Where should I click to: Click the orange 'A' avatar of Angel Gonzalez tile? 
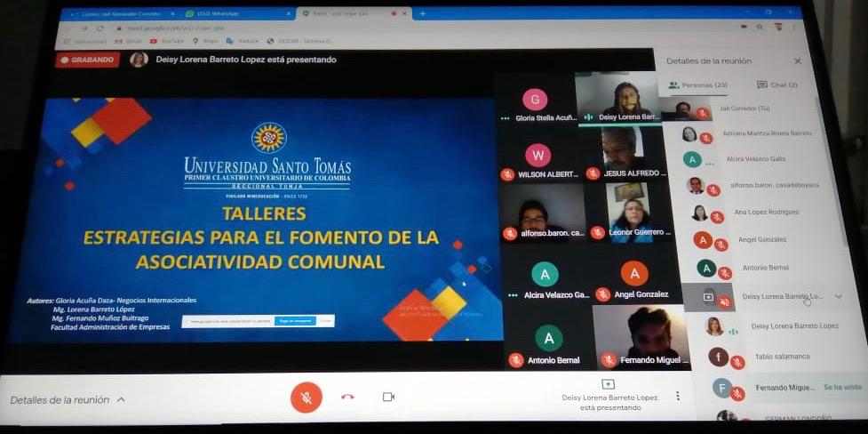tap(634, 273)
